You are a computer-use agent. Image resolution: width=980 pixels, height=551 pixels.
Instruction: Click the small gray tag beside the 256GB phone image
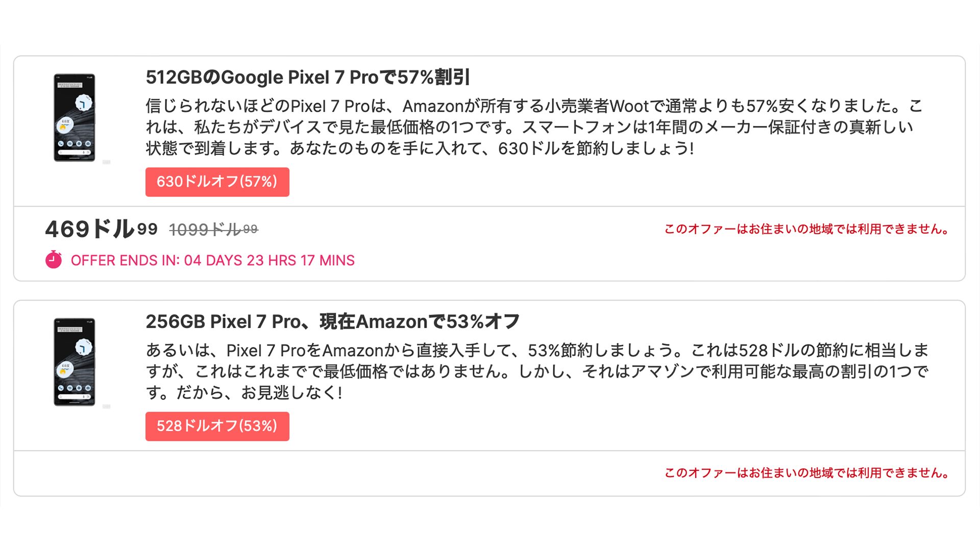pyautogui.click(x=106, y=407)
